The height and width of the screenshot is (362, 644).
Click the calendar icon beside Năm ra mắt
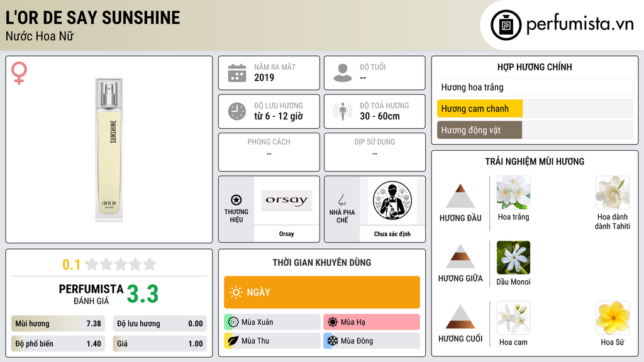coord(237,73)
